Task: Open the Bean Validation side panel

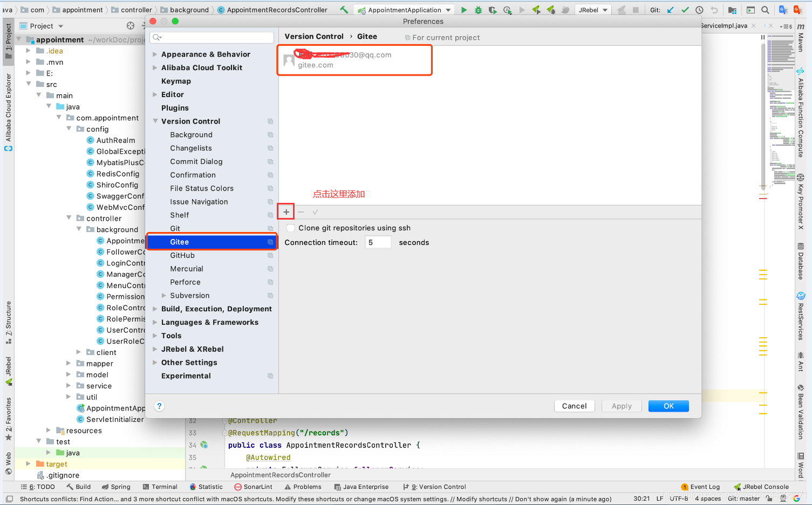Action: coord(801,412)
